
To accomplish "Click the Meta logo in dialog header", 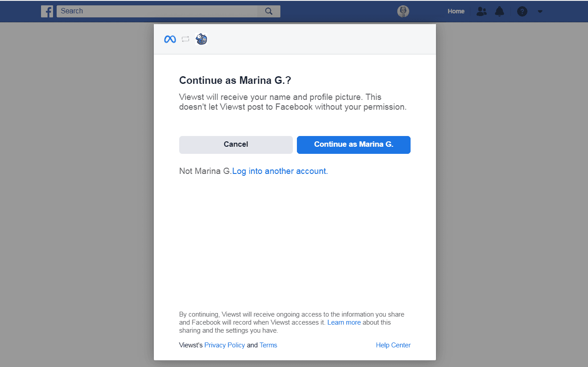I will [170, 39].
